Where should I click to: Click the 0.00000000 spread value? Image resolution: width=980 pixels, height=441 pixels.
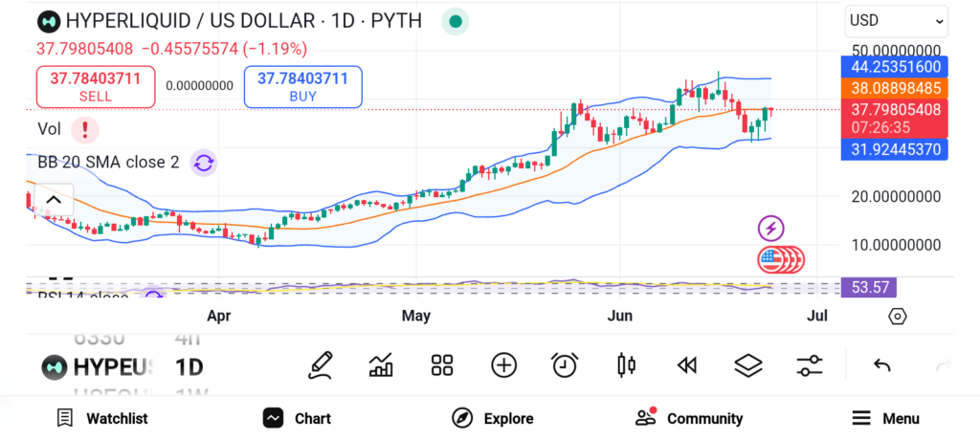199,86
